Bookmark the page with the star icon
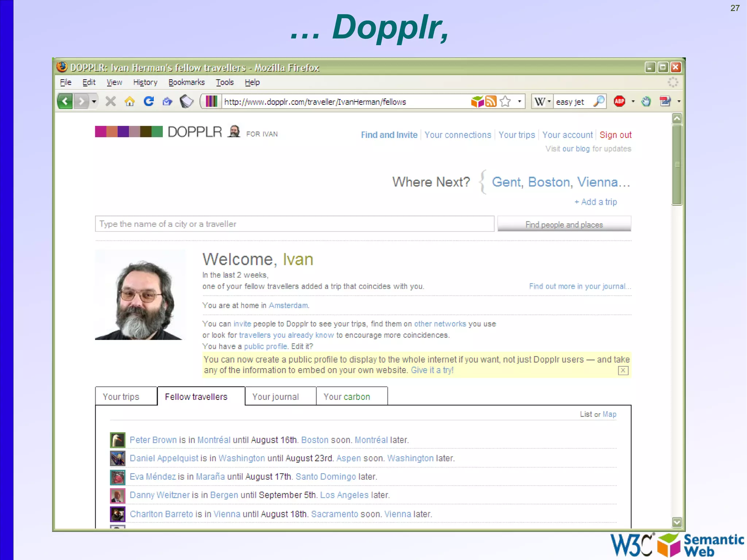Screen dimensions: 747x560 (505, 101)
